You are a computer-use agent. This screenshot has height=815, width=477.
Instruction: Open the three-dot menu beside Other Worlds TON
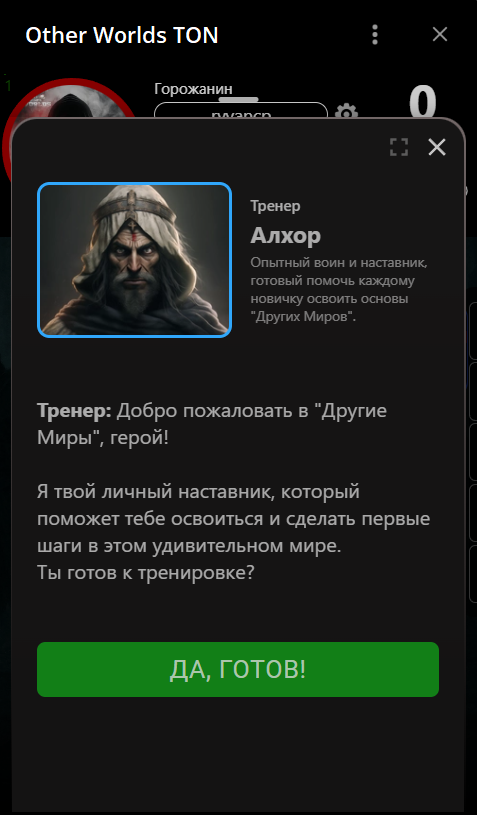coord(375,35)
